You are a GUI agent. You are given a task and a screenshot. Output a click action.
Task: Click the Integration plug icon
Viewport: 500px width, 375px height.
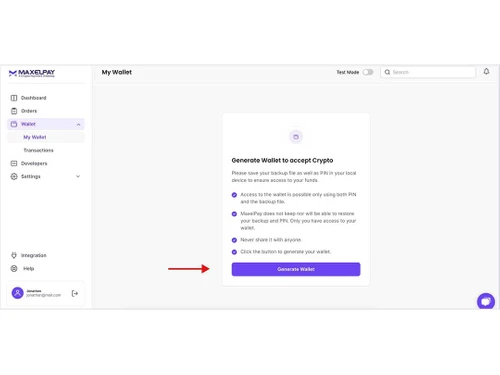coord(14,255)
